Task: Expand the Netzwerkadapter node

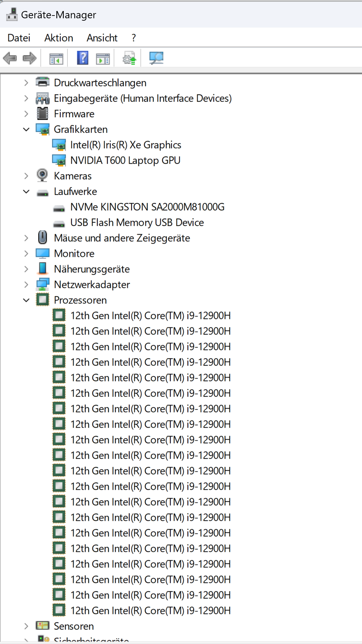Action: click(x=26, y=285)
